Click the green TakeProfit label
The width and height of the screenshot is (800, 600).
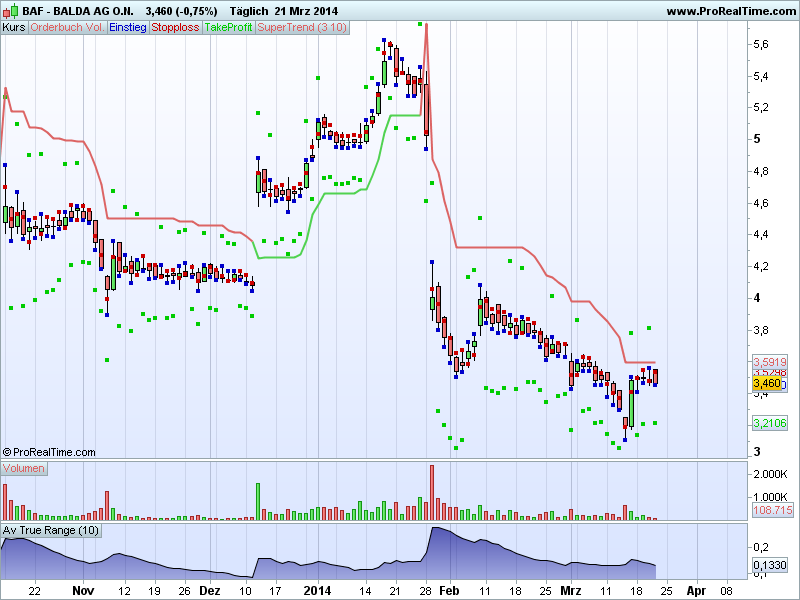point(229,27)
